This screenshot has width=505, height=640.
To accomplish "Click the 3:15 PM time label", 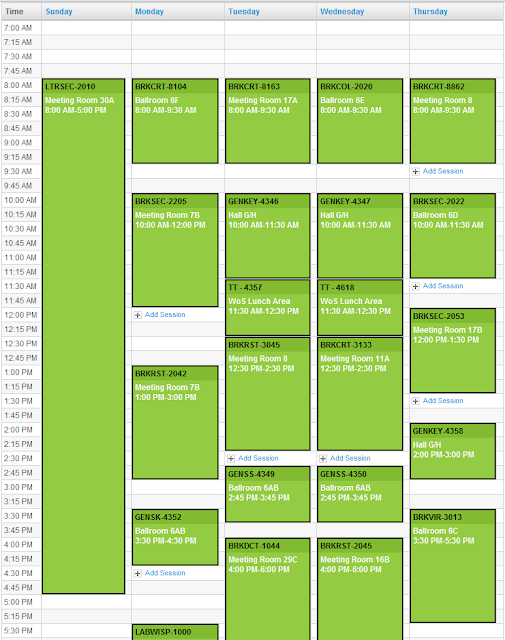I will [x=18, y=501].
